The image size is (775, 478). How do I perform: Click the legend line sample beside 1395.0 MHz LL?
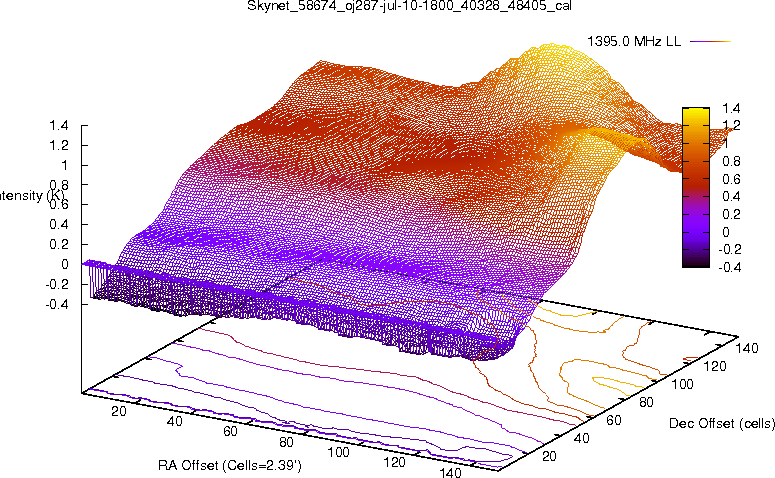tap(710, 42)
